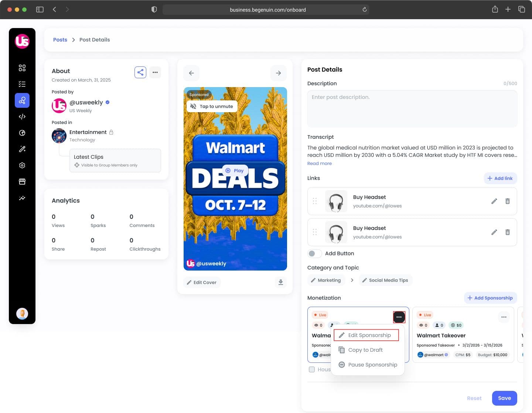Open the first sponsorship card options menu
Image resolution: width=532 pixels, height=413 pixels.
399,317
